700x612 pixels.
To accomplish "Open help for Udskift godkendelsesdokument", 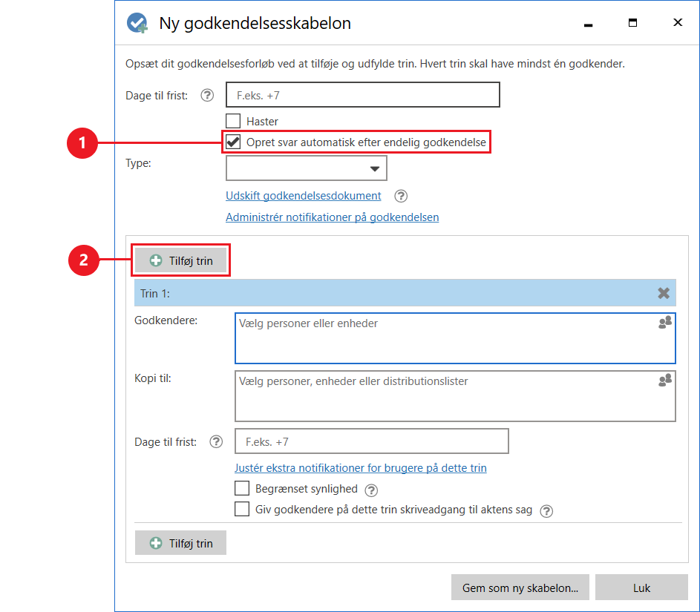I will point(401,196).
